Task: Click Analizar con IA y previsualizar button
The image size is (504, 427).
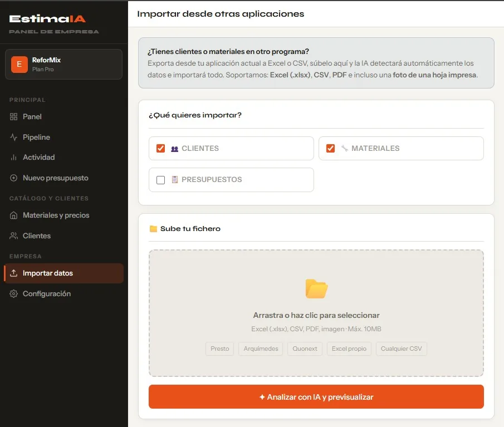Action: tap(316, 397)
